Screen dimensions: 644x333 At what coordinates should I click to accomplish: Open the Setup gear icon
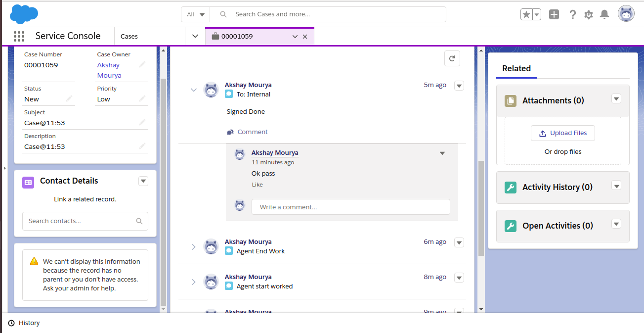coord(588,14)
